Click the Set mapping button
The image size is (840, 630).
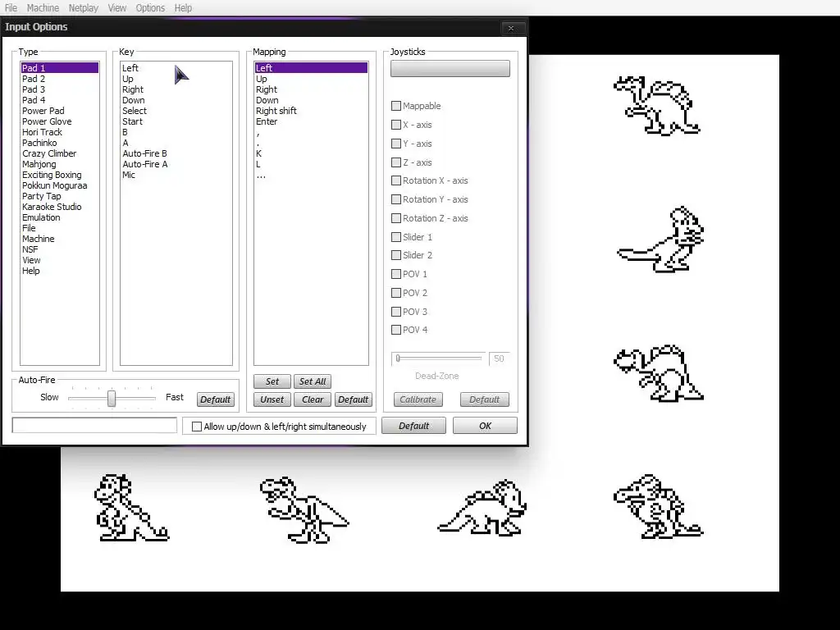[272, 381]
